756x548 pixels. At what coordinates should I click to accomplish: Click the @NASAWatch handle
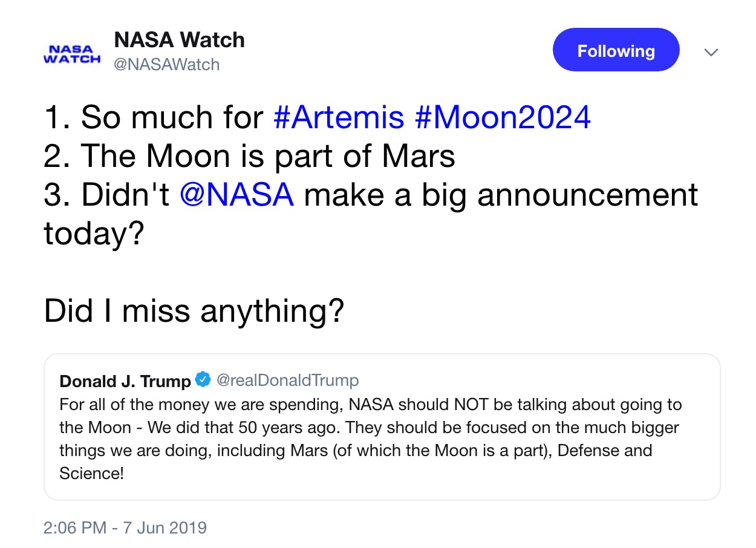[166, 65]
